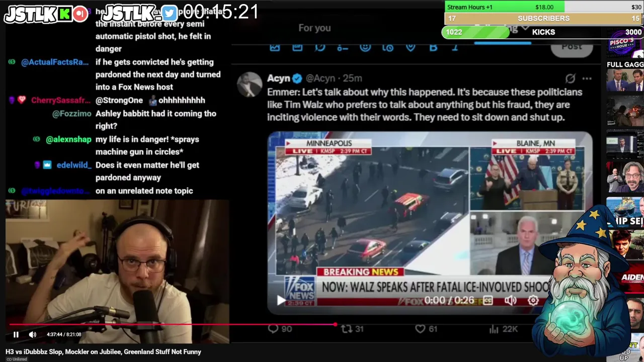Image resolution: width=644 pixels, height=362 pixels.
Task: Click the streamer webcam feed
Action: [x=117, y=271]
